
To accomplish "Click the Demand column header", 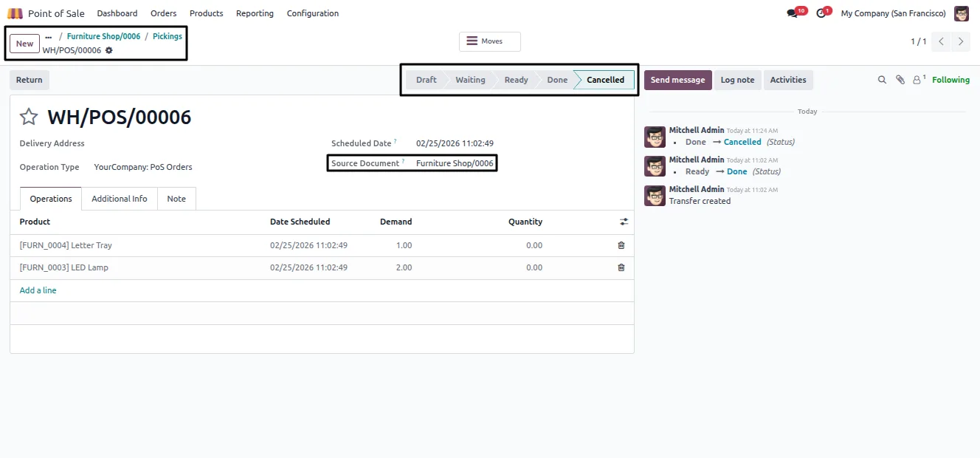I will point(396,222).
